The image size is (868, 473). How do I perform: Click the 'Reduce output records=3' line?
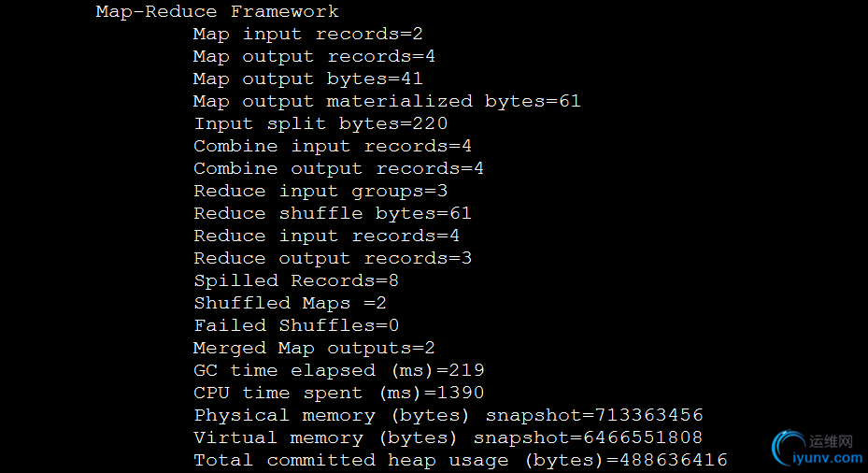pyautogui.click(x=333, y=259)
